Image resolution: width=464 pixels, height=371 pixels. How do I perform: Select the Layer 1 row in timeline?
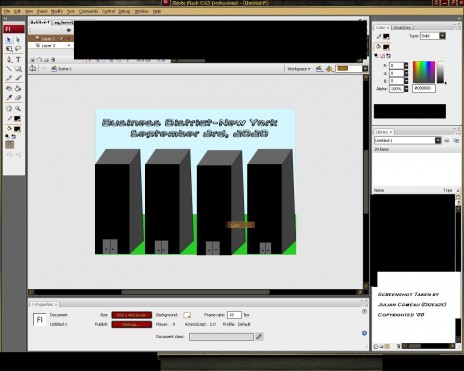51,39
